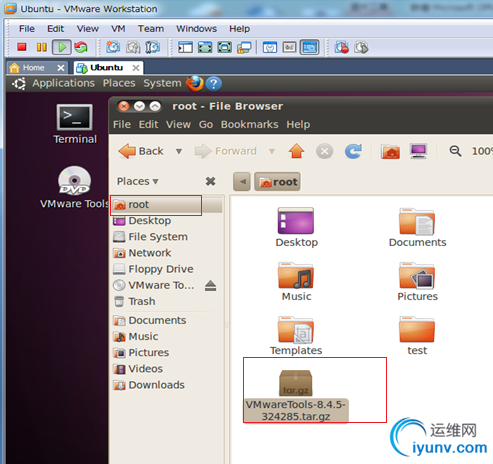Eject the VMware Tools disc in sidebar
The image size is (493, 464).
click(x=211, y=286)
